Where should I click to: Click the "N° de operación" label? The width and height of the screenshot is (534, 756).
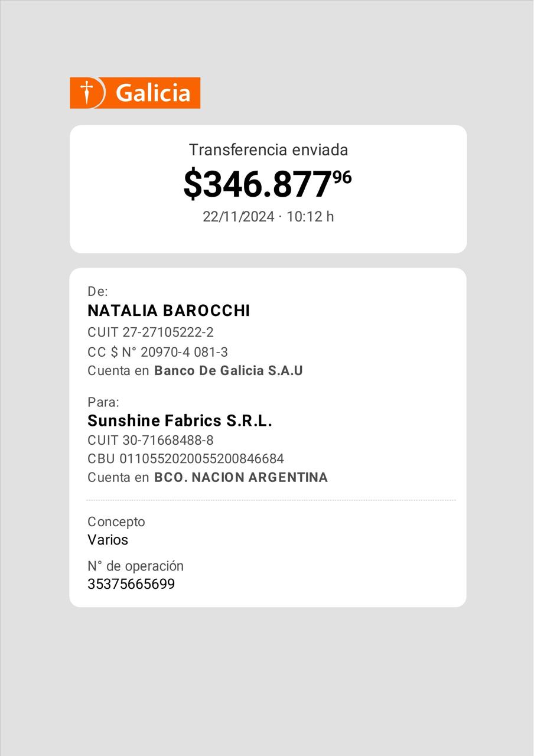(x=135, y=566)
